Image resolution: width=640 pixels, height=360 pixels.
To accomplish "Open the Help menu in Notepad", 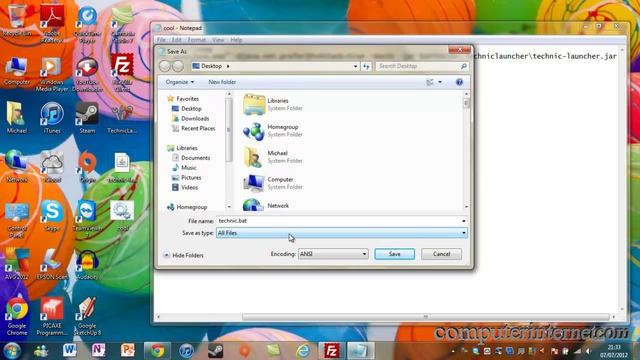I will click(236, 40).
